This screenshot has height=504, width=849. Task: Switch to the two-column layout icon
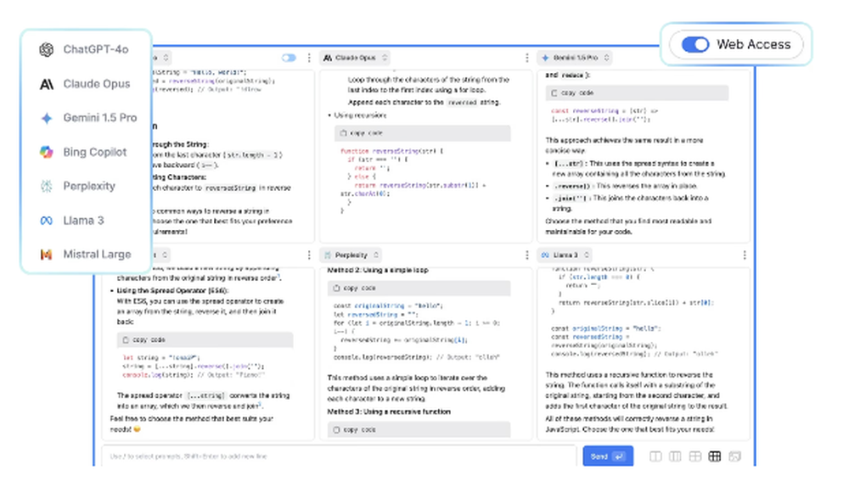pyautogui.click(x=655, y=456)
